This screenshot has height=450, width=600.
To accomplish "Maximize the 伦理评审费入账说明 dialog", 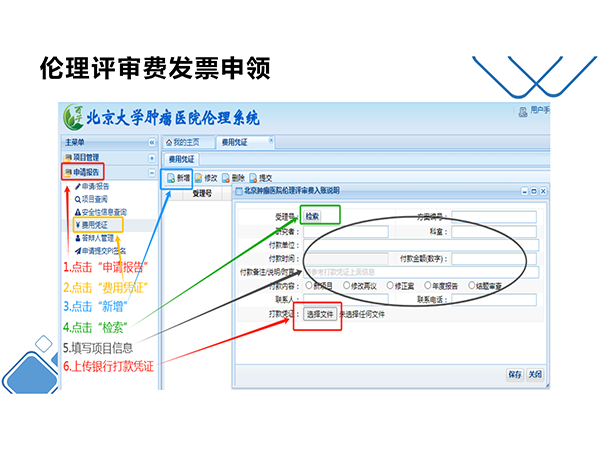I will (x=533, y=191).
